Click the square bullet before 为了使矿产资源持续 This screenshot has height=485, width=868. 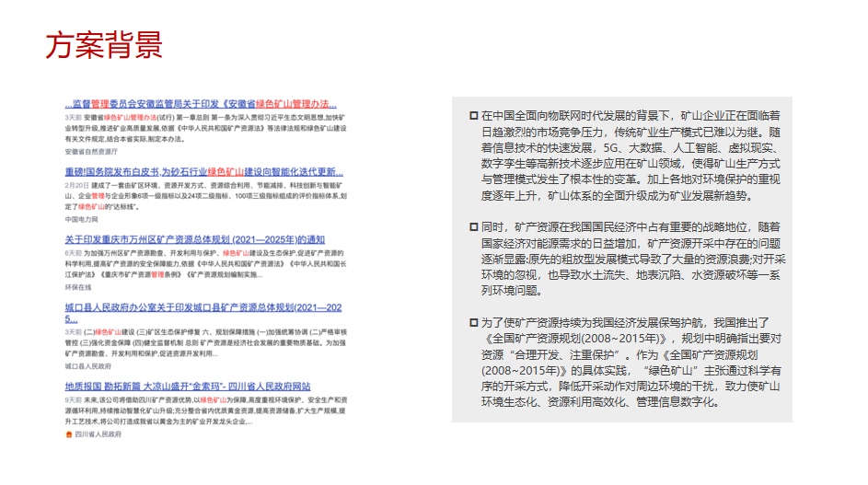(473, 323)
